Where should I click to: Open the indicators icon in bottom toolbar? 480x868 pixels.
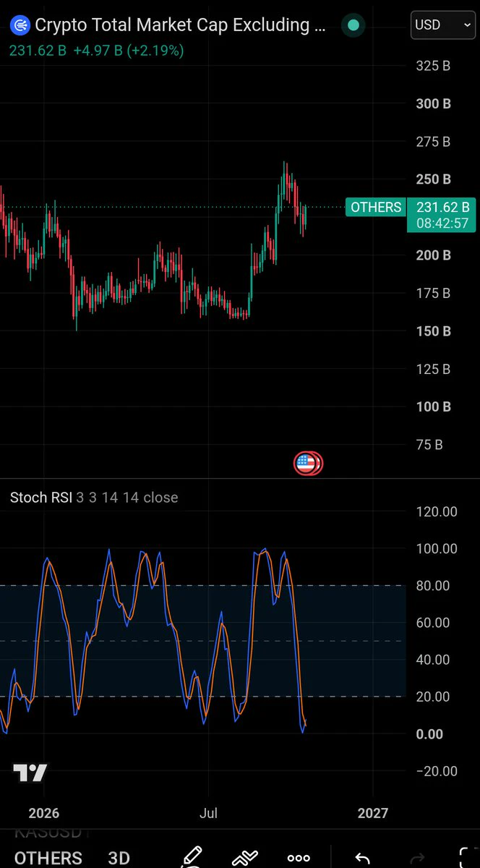click(x=245, y=858)
